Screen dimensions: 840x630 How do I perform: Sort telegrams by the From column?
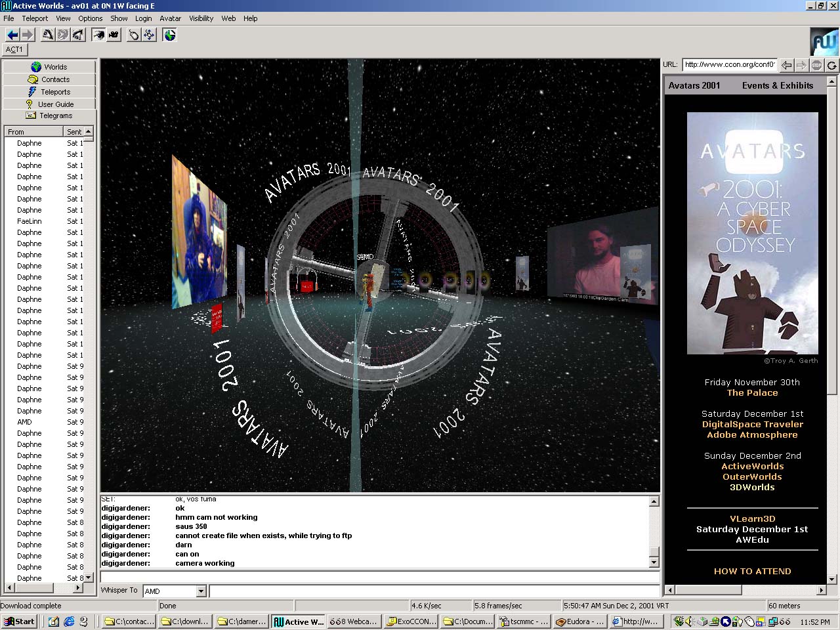(x=33, y=132)
